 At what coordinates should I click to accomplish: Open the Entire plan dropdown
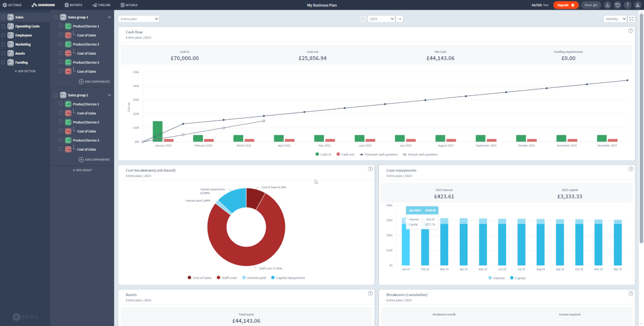point(138,18)
